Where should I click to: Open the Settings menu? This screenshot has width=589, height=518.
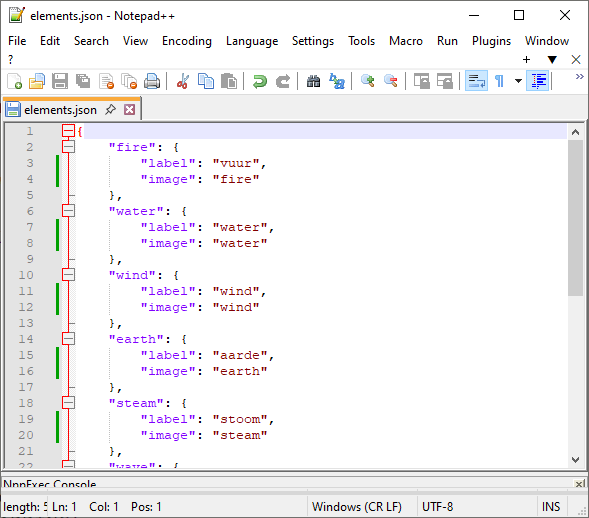coord(313,41)
